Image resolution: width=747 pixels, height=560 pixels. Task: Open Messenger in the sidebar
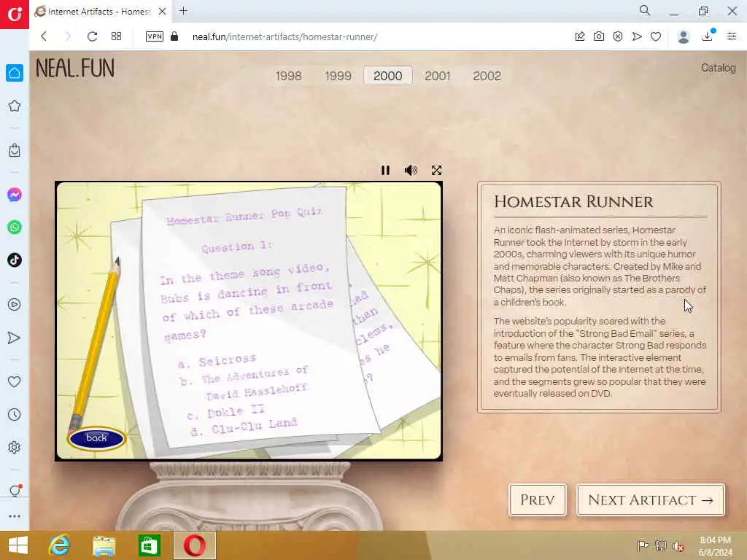(x=15, y=195)
